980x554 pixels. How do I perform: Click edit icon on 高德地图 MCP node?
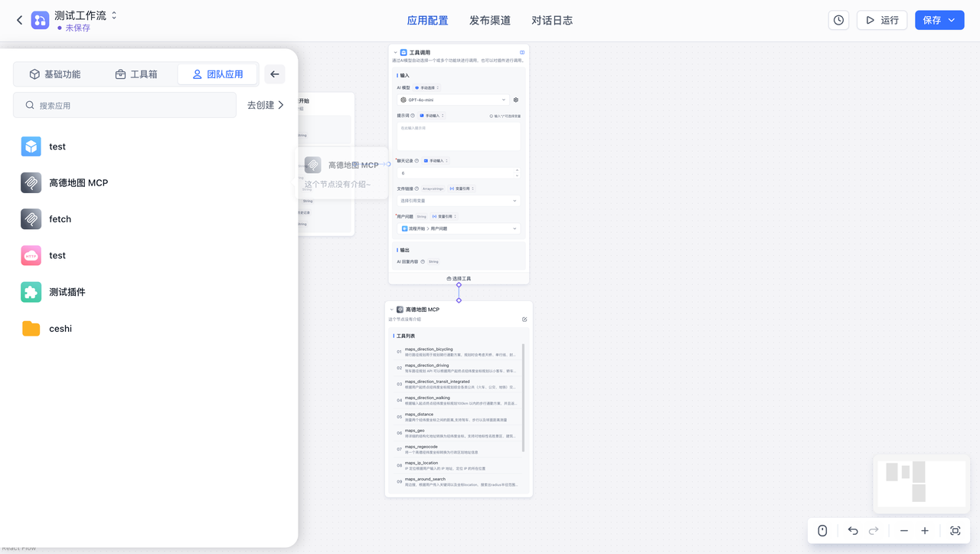(524, 320)
